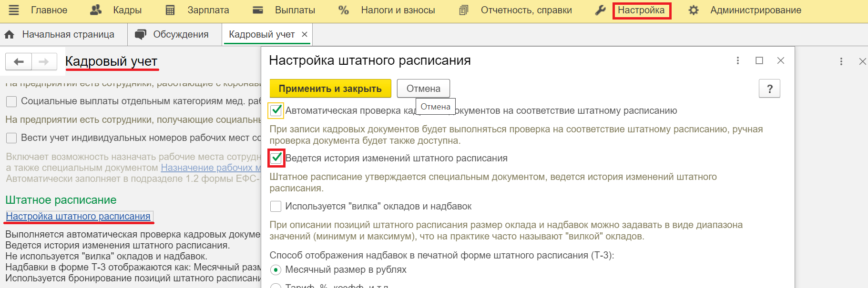Click the home icon on the tab bar
Screen dimensions: 868x288
[9, 34]
